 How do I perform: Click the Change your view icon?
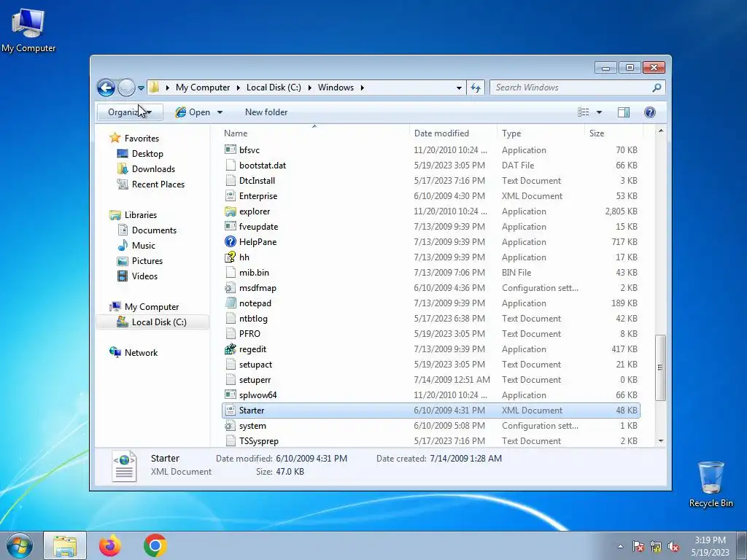click(x=583, y=112)
